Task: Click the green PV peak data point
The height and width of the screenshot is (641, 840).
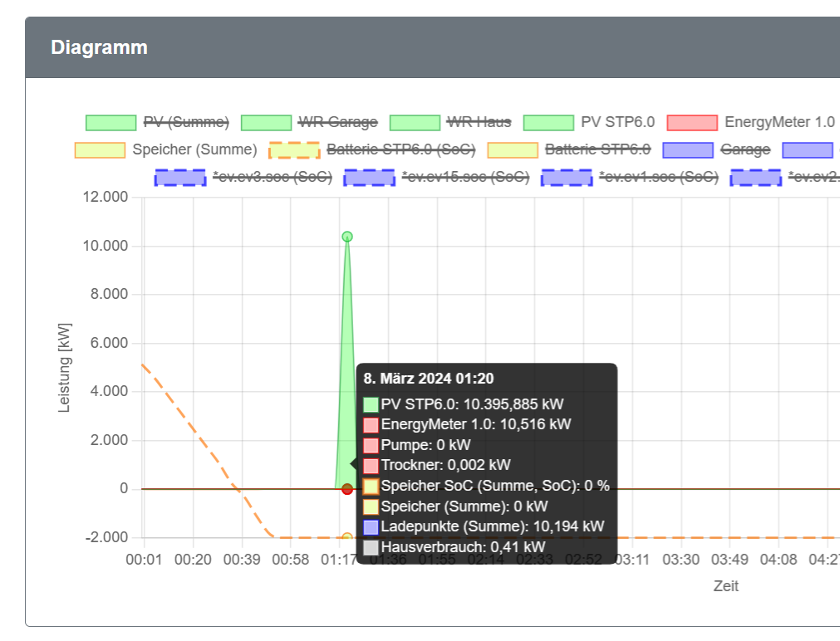Action: pyautogui.click(x=347, y=237)
